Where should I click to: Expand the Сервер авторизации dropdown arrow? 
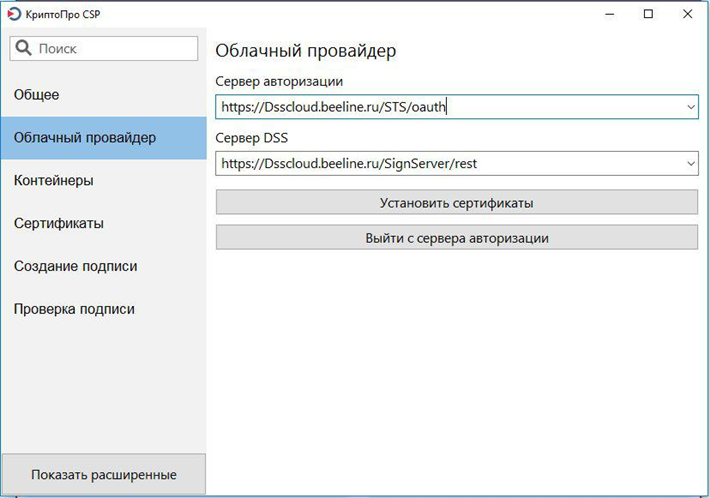tap(691, 107)
